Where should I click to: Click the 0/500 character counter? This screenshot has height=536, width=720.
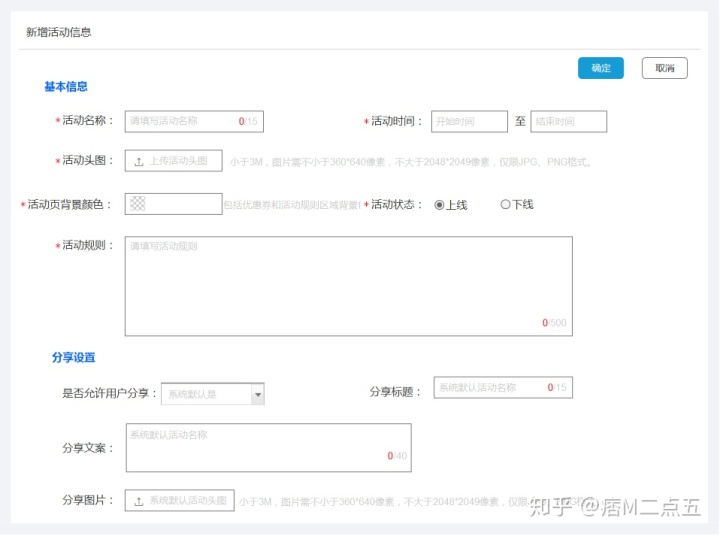[554, 323]
